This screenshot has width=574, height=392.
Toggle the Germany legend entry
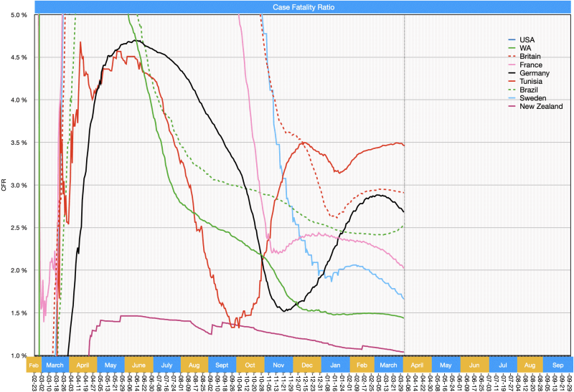[x=534, y=73]
